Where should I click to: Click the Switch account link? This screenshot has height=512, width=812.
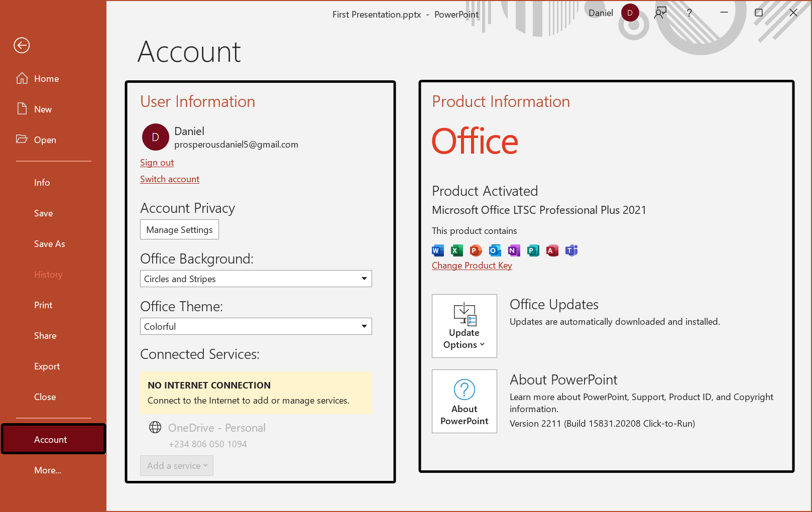coord(170,179)
